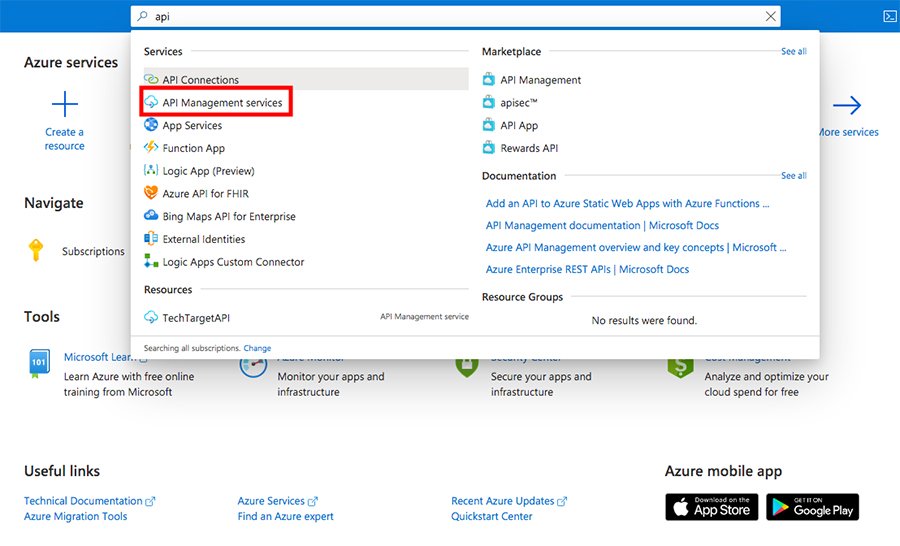Image resolution: width=900 pixels, height=546 pixels.
Task: Click the Logic App (Preview) icon
Action: point(151,171)
